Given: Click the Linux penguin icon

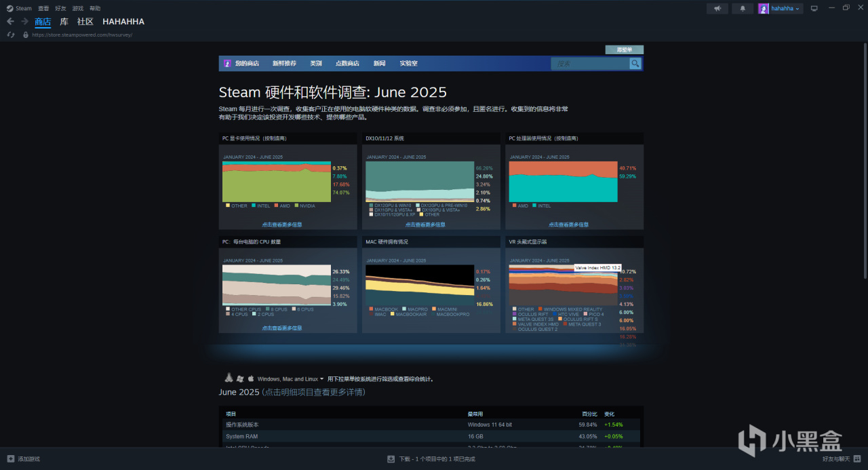Looking at the screenshot, I should pyautogui.click(x=229, y=378).
